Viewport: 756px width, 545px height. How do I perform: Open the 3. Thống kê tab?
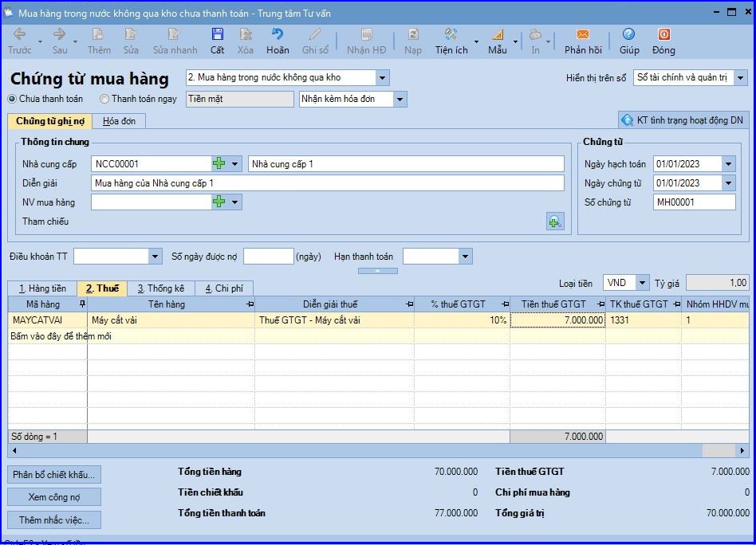click(161, 288)
